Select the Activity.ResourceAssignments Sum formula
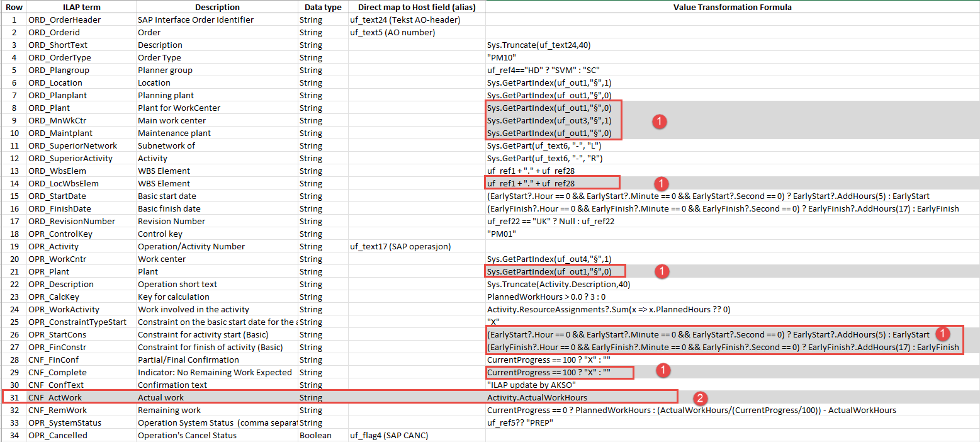 733,309
